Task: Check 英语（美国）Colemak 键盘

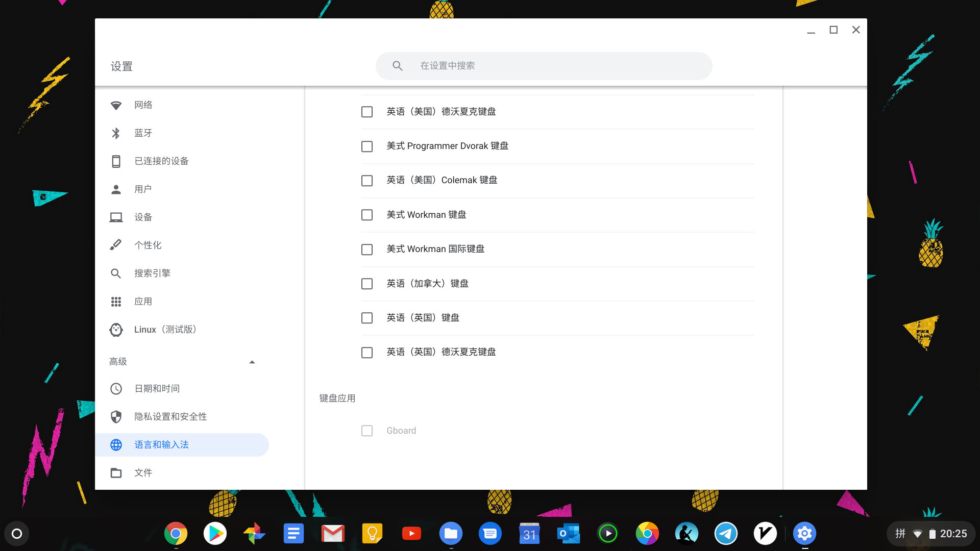Action: [367, 181]
